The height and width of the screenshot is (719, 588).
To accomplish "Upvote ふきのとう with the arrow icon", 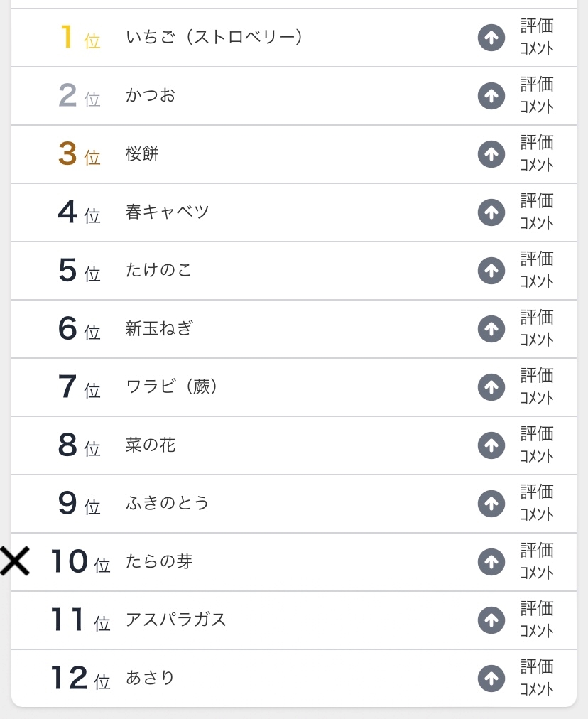I will point(491,504).
